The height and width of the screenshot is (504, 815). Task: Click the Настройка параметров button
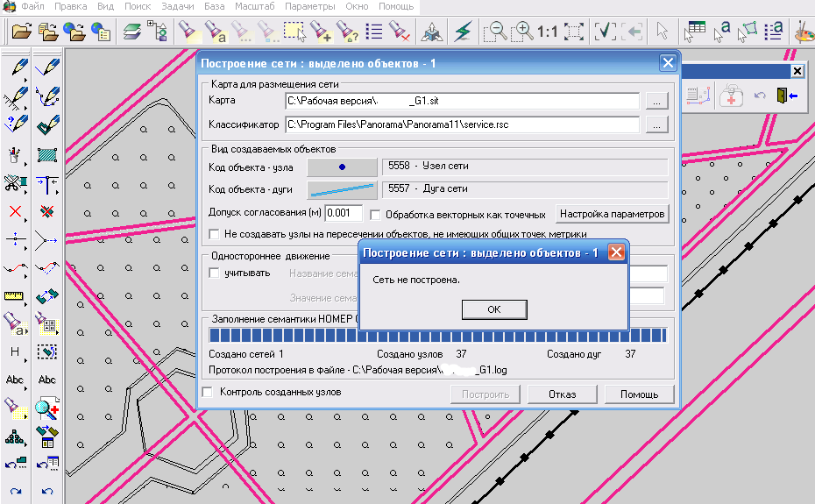[613, 214]
